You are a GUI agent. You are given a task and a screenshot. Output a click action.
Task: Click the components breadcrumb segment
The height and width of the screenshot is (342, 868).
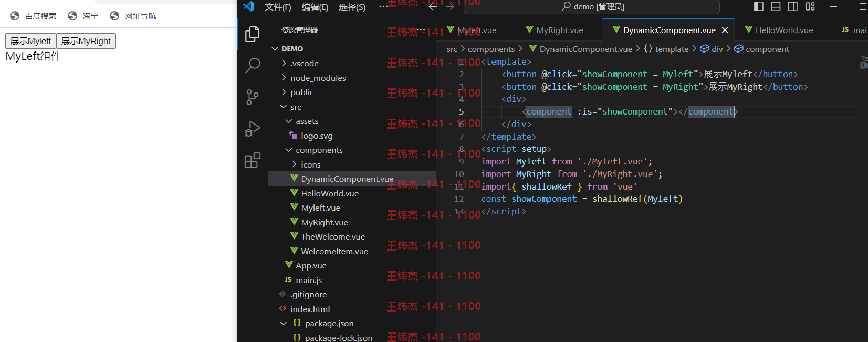coord(491,49)
